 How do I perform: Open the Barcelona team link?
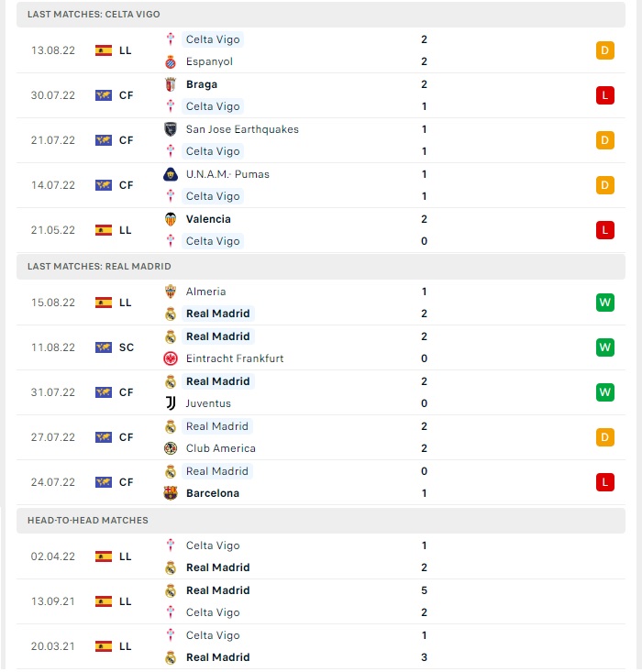[x=212, y=493]
